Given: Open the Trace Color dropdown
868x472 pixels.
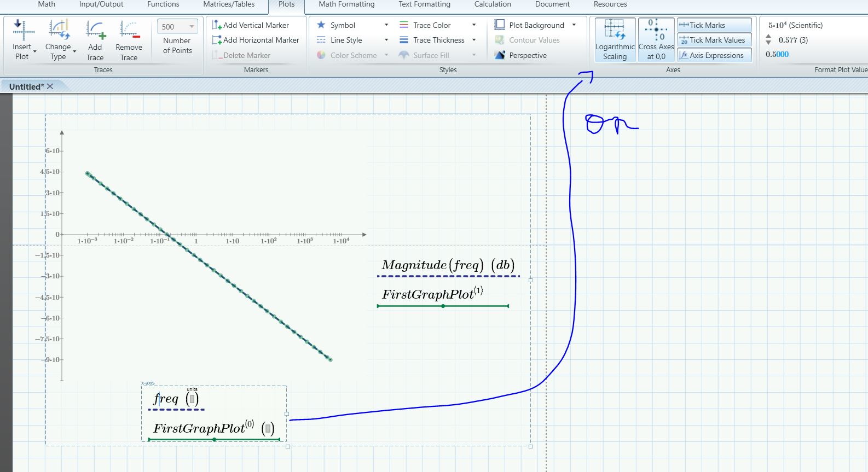Looking at the screenshot, I should tap(474, 25).
